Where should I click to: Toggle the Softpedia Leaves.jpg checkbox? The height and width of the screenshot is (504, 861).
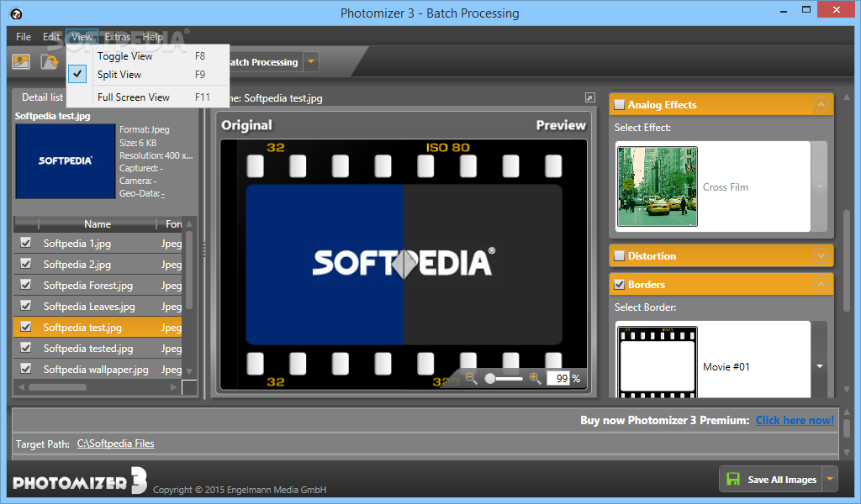coord(25,306)
